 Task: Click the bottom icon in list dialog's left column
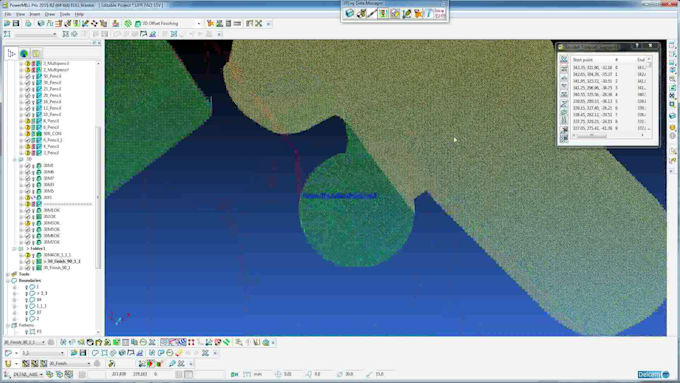[564, 138]
